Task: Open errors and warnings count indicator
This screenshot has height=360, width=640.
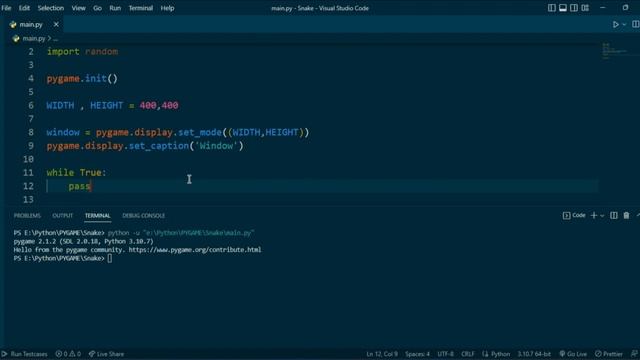Action: tap(68, 354)
